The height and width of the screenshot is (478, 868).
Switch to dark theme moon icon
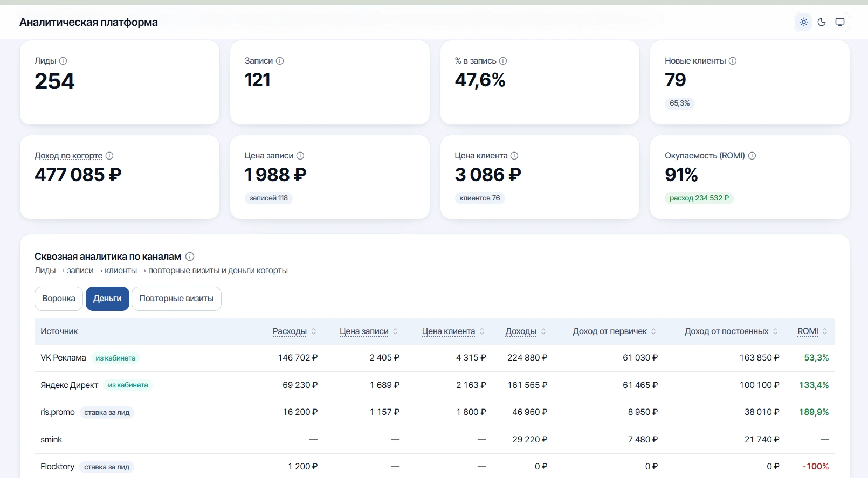click(x=822, y=22)
